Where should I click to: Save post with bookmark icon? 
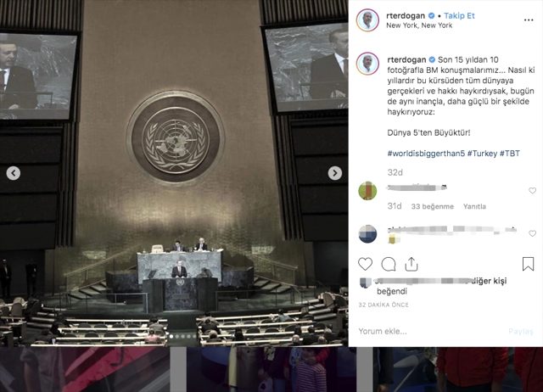pos(528,264)
